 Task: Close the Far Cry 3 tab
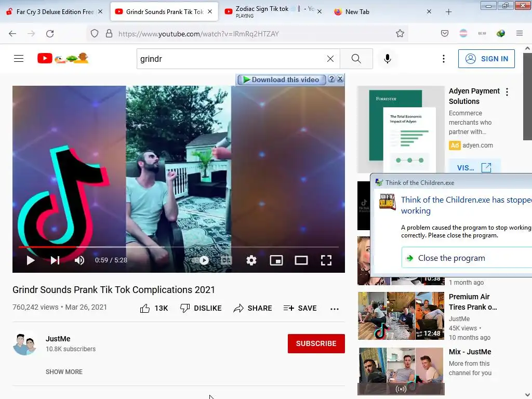point(100,11)
